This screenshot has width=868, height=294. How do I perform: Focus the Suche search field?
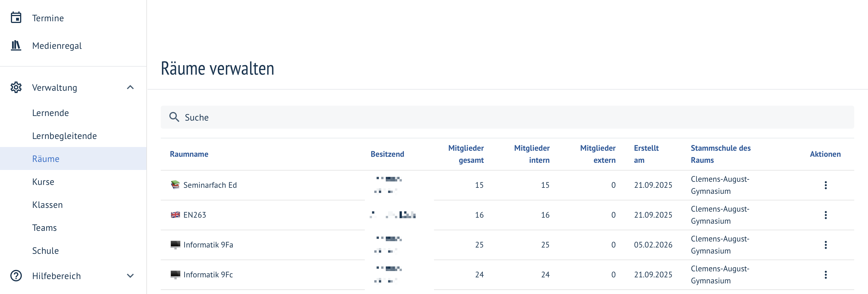pos(507,117)
